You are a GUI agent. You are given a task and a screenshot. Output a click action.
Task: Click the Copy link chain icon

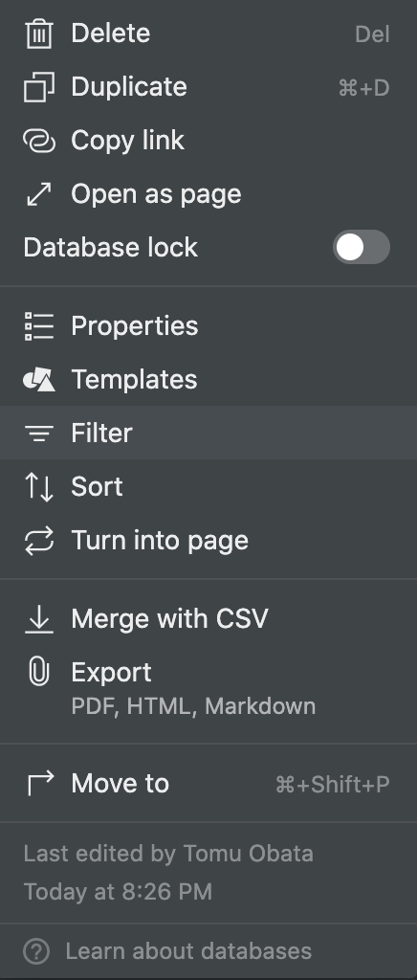[x=38, y=141]
